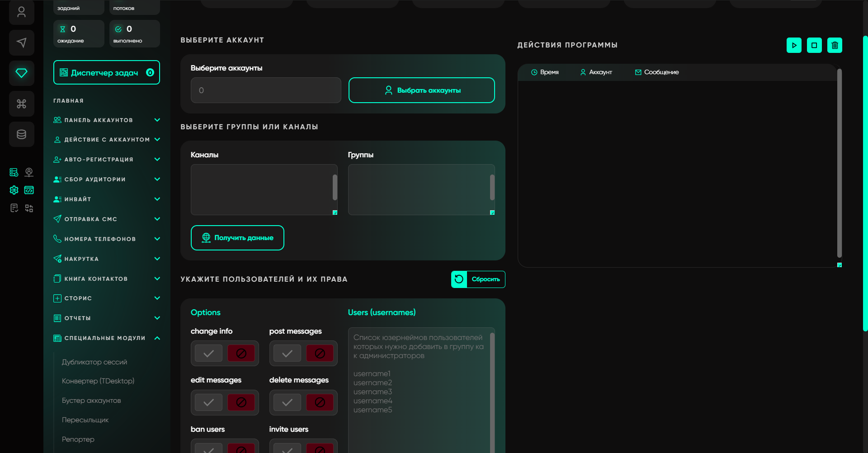This screenshot has height=453, width=868.
Task: Allow the delete messages permission
Action: 287,402
